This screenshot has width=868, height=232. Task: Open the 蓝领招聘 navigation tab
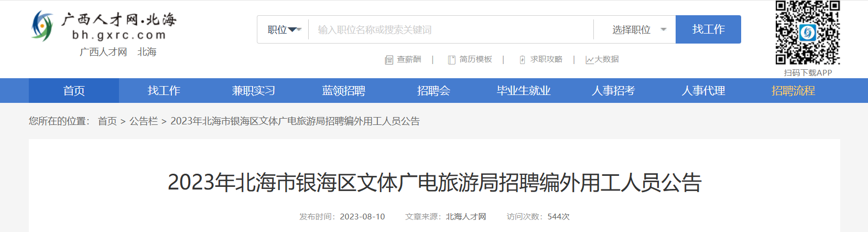344,91
